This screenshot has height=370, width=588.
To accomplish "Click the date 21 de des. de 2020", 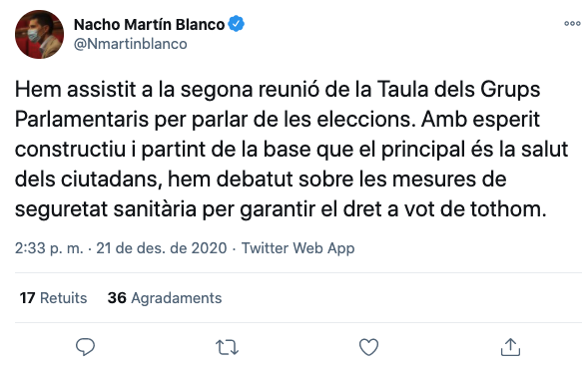I will tap(162, 248).
